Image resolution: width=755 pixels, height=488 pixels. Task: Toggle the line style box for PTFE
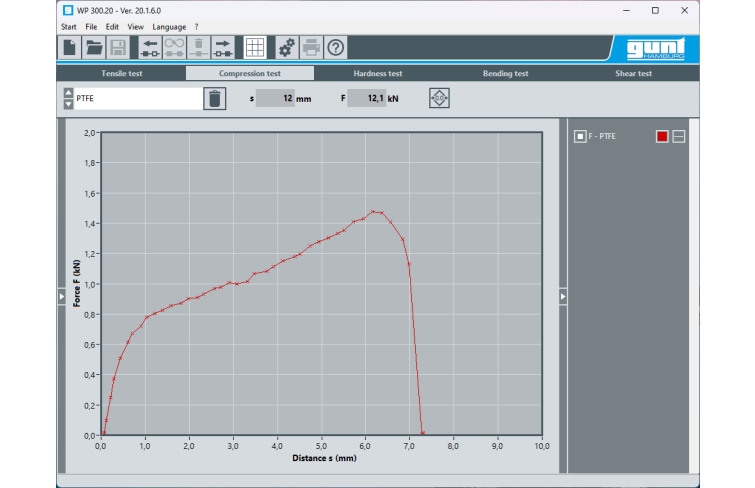click(x=679, y=136)
